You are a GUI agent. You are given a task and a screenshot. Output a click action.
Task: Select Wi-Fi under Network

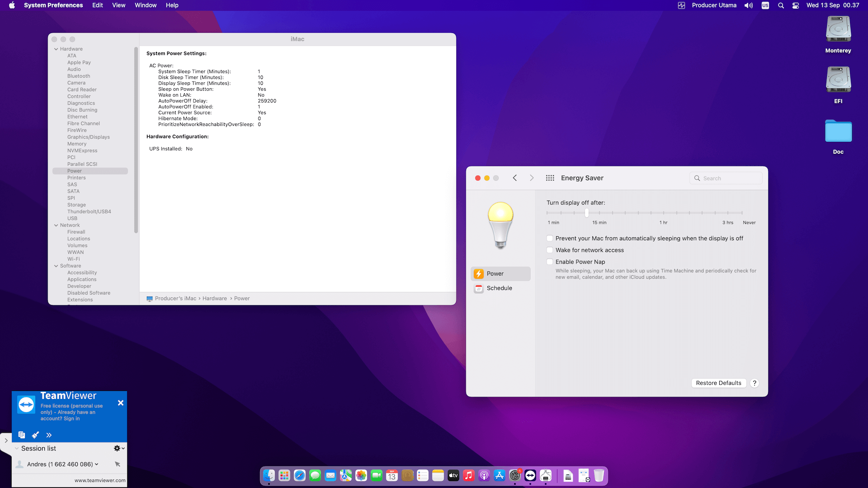(x=74, y=259)
